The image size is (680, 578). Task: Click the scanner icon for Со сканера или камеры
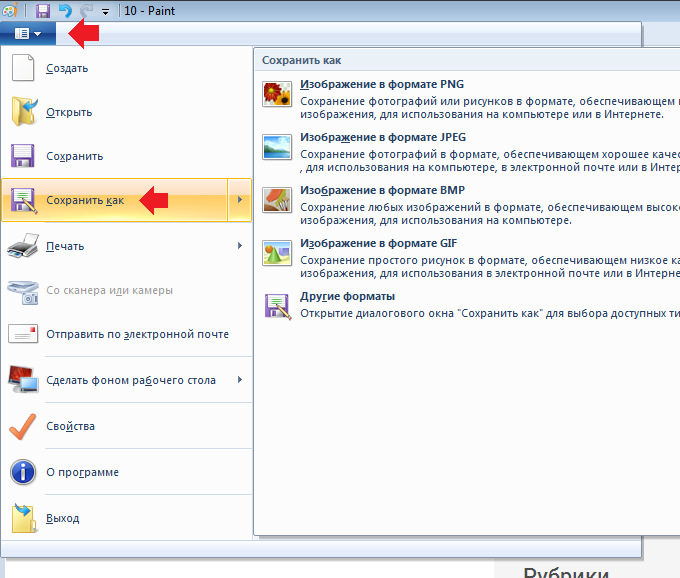coord(23,292)
